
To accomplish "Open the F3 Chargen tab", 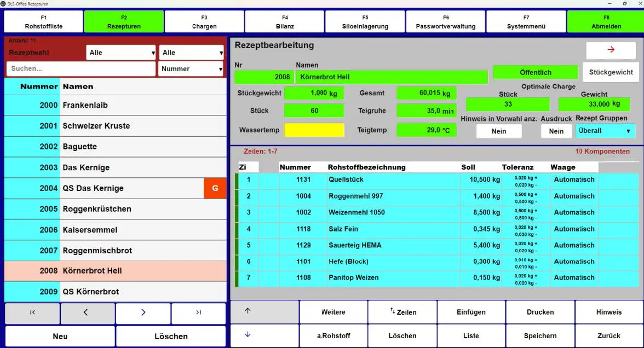I will 204,22.
